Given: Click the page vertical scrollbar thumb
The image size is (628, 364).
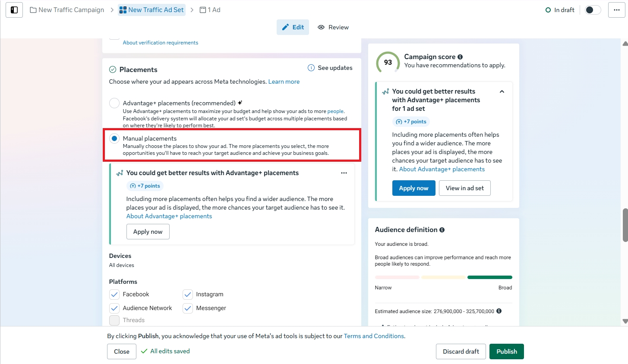Looking at the screenshot, I should click(x=625, y=225).
